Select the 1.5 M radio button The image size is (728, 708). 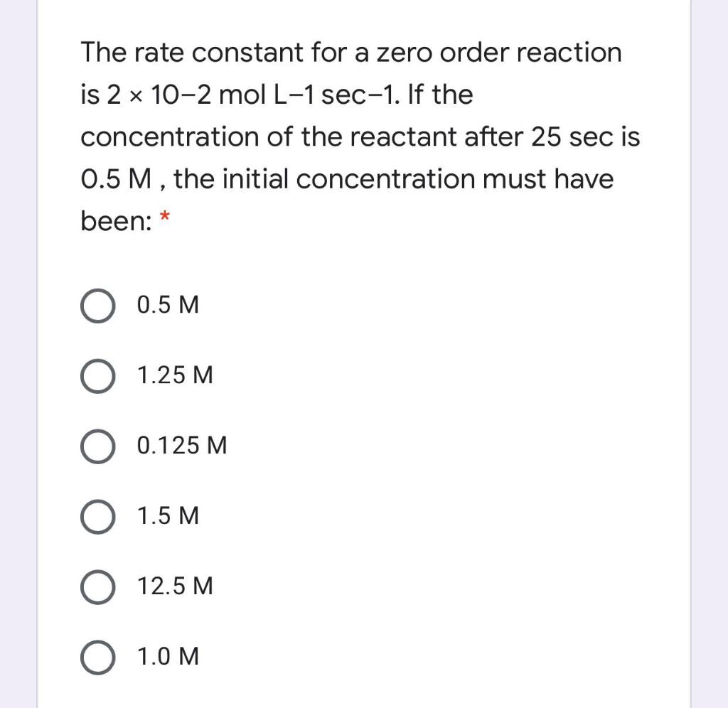tap(98, 517)
